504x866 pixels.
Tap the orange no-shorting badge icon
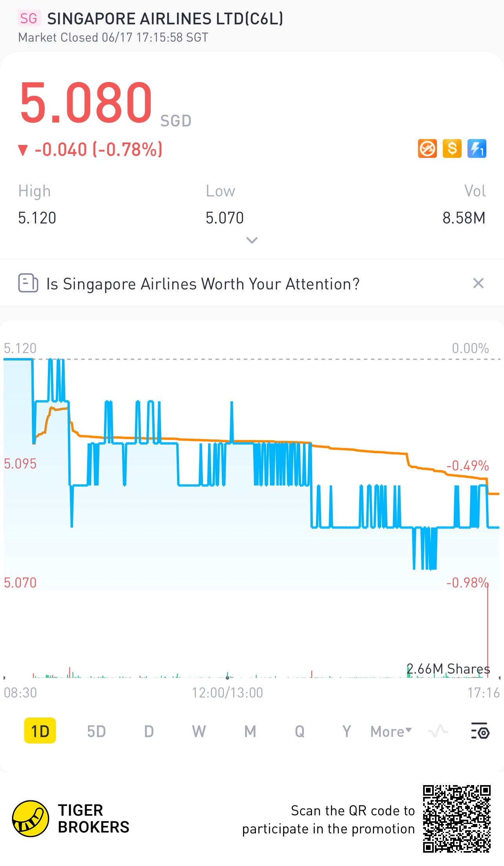coord(427,149)
